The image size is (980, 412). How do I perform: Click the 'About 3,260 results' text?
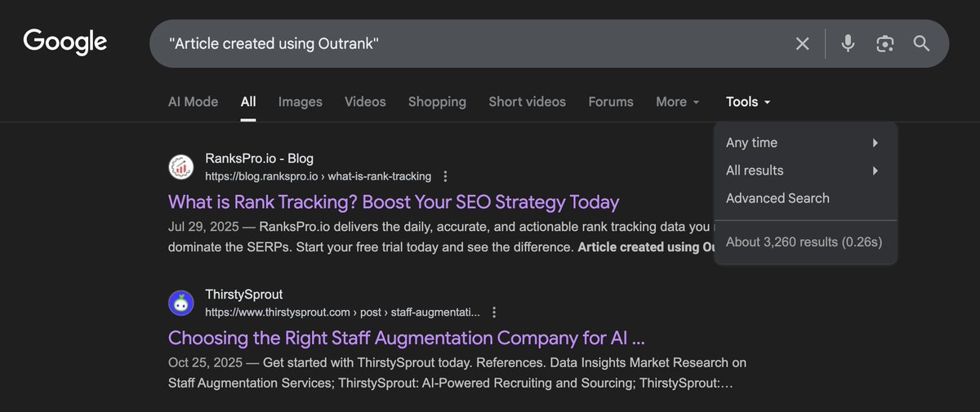(x=804, y=242)
